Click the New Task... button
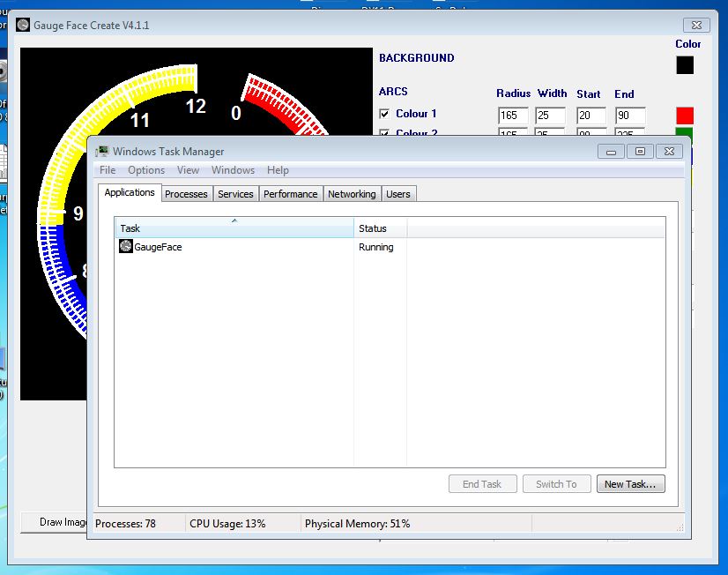The width and height of the screenshot is (728, 575). (x=630, y=484)
